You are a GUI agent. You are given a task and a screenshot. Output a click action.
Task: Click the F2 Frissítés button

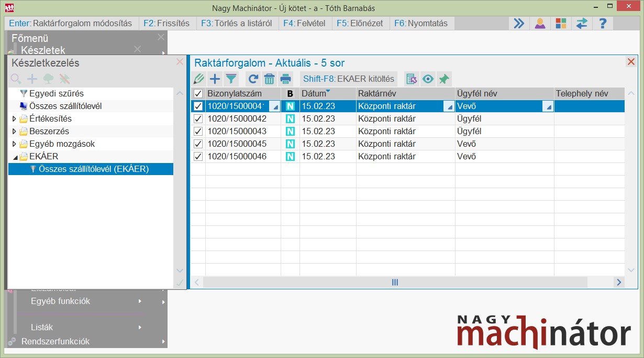(168, 23)
